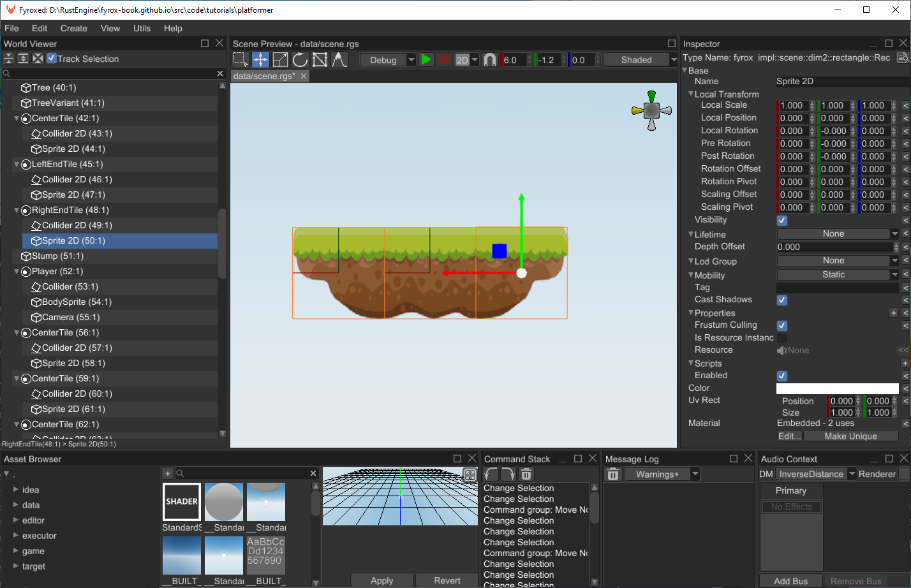Open the Debug build profile dropdown

(388, 59)
